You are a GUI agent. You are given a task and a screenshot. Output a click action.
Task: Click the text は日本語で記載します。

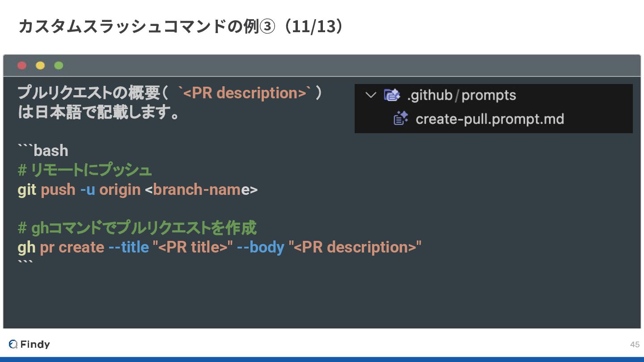[x=99, y=112]
